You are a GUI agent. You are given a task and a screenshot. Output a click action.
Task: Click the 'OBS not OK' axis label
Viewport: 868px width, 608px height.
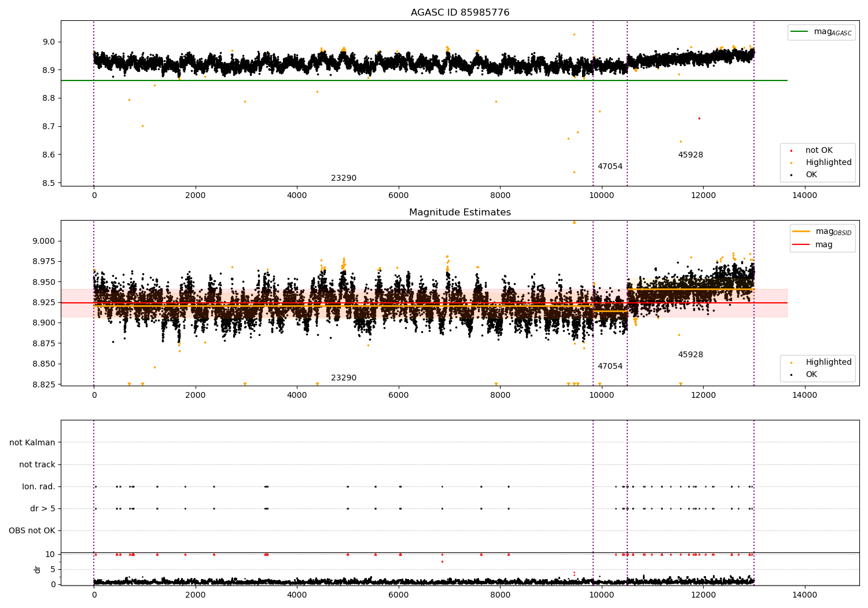(x=32, y=530)
